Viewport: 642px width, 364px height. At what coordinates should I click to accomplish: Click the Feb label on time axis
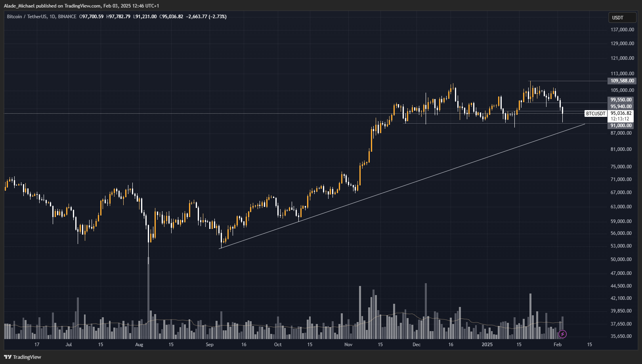click(x=558, y=345)
